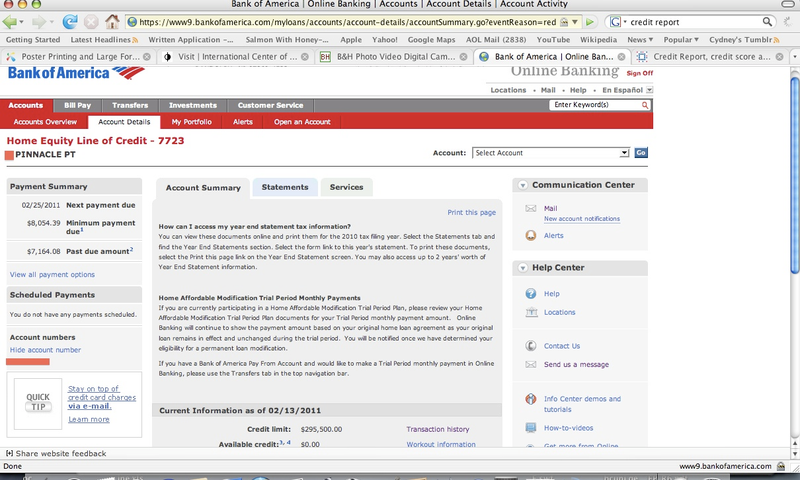Close the B&H Photo Video browser tab
Image resolution: width=800 pixels, height=480 pixels.
pyautogui.click(x=463, y=57)
